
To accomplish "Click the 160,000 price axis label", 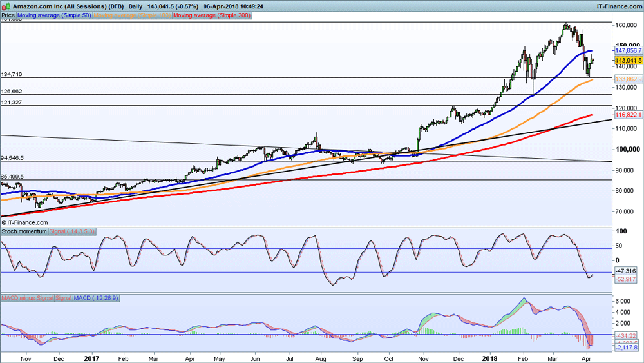I will 626,25.
